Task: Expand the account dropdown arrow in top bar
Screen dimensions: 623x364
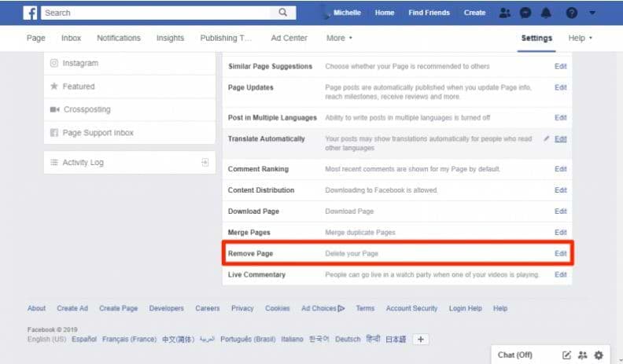Action: coord(592,13)
